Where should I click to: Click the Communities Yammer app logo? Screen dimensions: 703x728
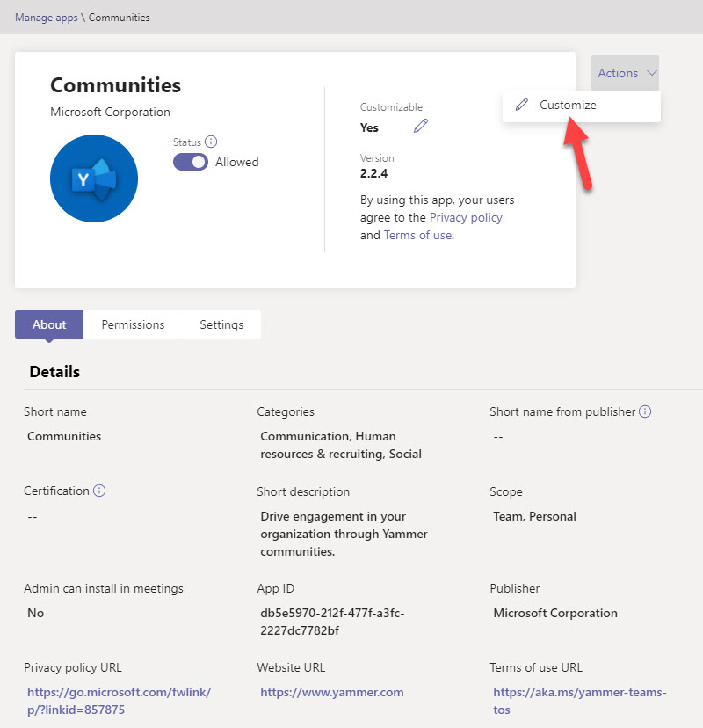tap(94, 178)
